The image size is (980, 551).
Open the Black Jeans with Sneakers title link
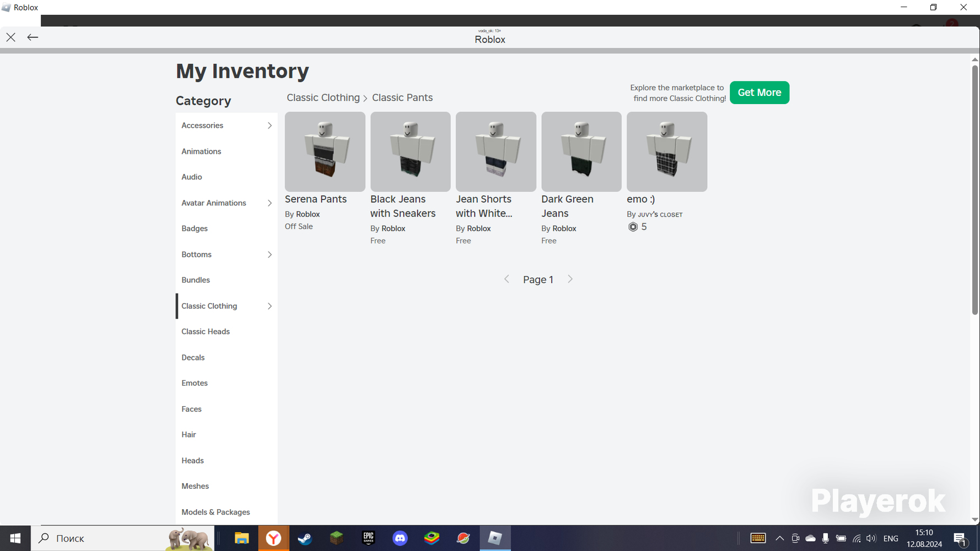coord(403,207)
